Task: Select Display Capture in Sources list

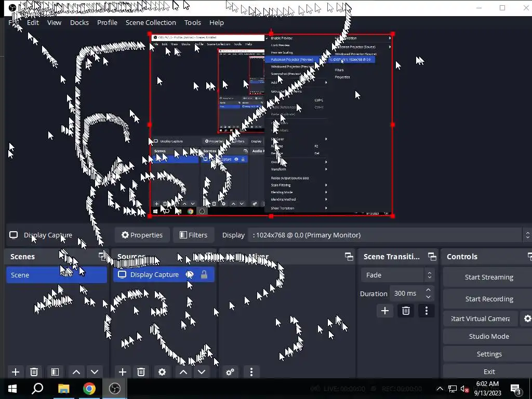Action: (164, 274)
